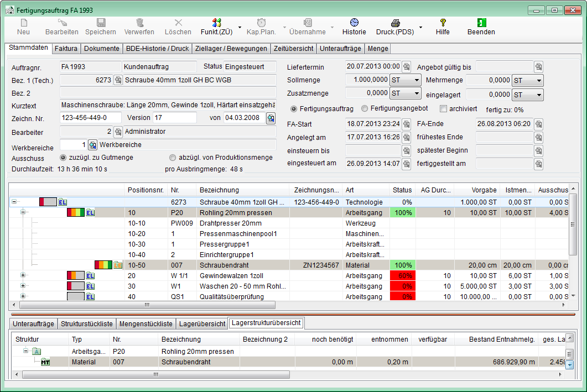
Task: Click the Zeichn. Nr. input field
Action: 91,118
